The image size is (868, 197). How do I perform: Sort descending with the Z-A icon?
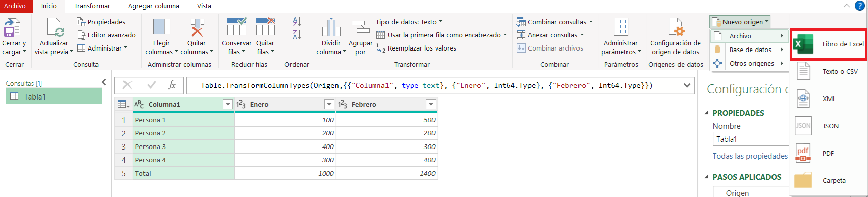point(297,35)
